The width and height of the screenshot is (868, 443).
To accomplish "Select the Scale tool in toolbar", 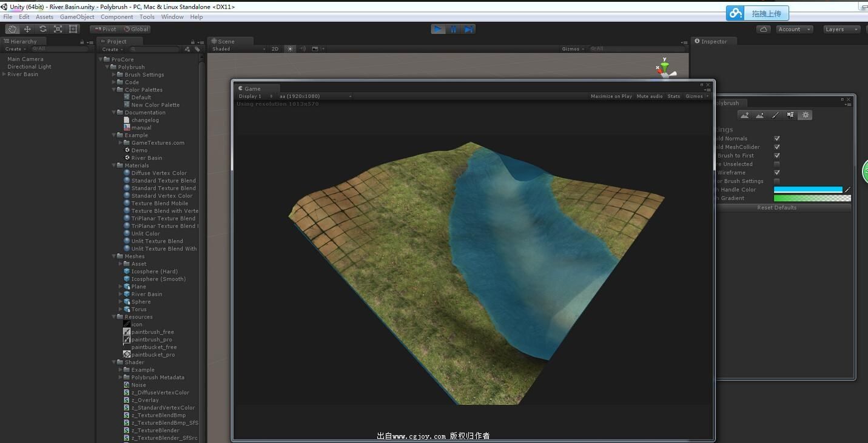I will [58, 29].
